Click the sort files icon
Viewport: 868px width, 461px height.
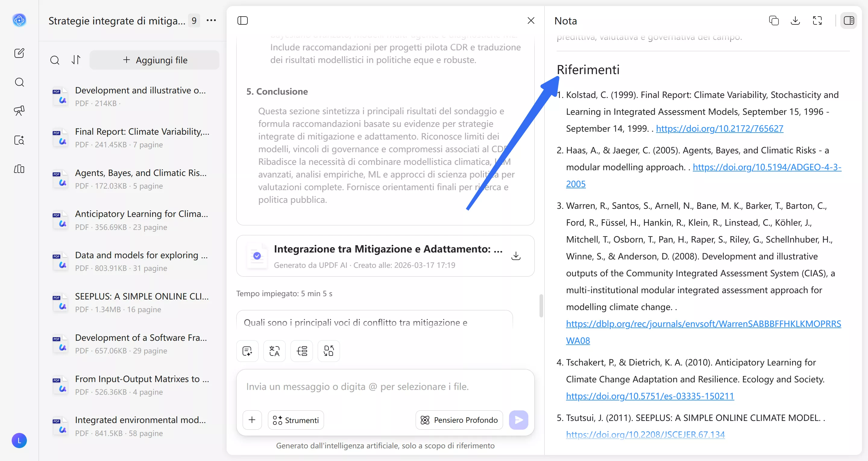[x=76, y=60]
